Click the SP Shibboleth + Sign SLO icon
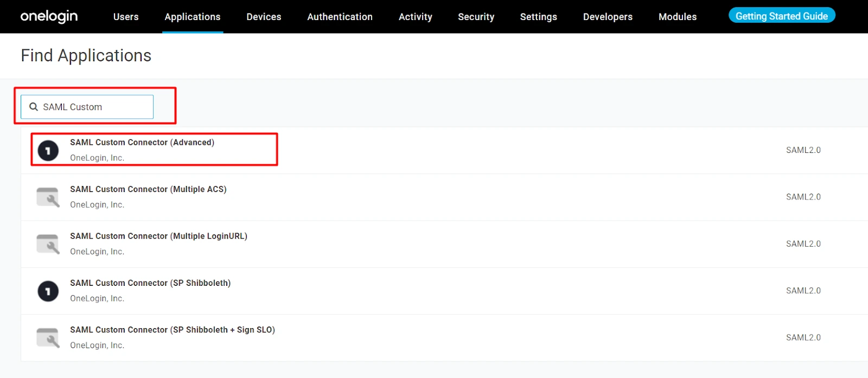 (x=48, y=338)
